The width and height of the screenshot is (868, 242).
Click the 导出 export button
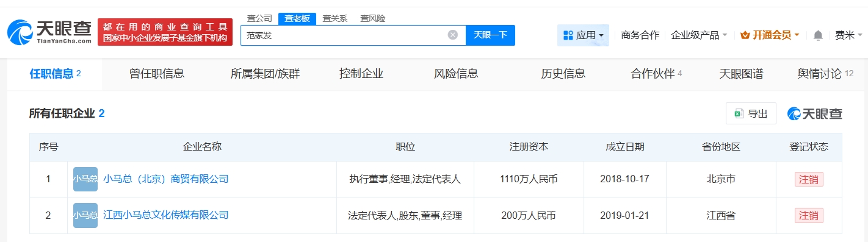click(751, 113)
